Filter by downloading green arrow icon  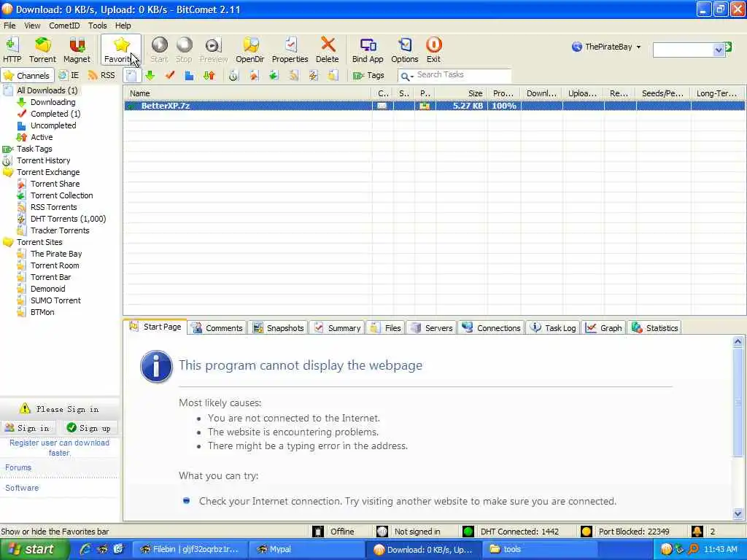click(x=150, y=75)
